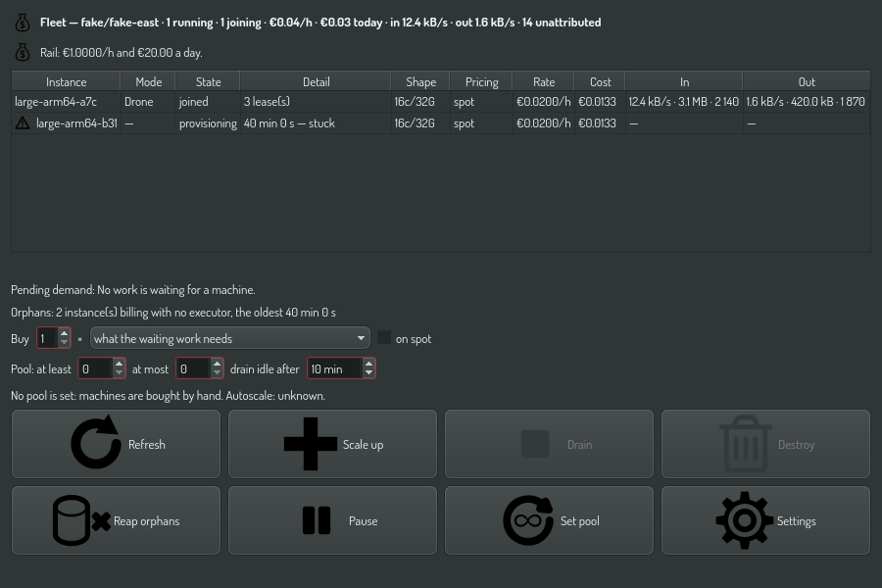
Task: Click the Reap orphans button label
Action: (x=146, y=521)
